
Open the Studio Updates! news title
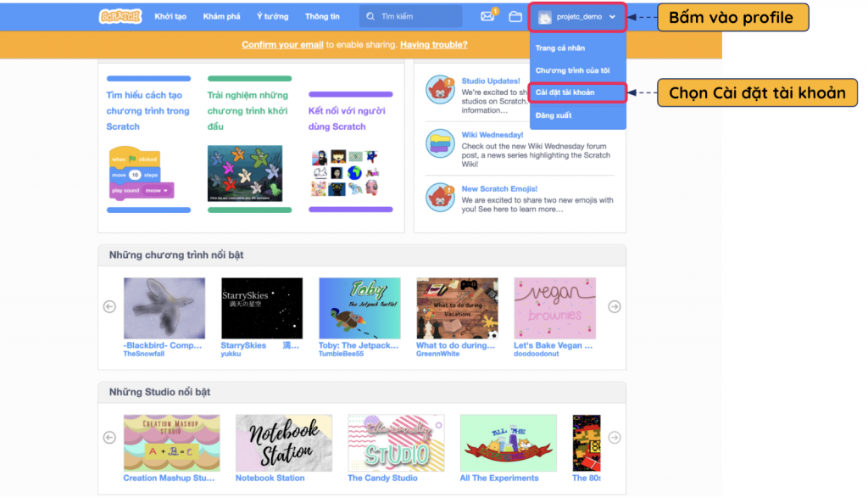pyautogui.click(x=491, y=81)
